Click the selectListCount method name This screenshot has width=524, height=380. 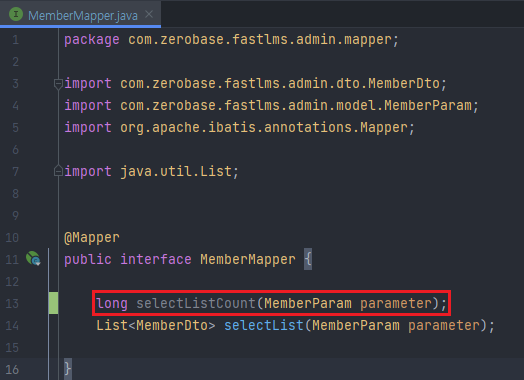[x=196, y=303]
